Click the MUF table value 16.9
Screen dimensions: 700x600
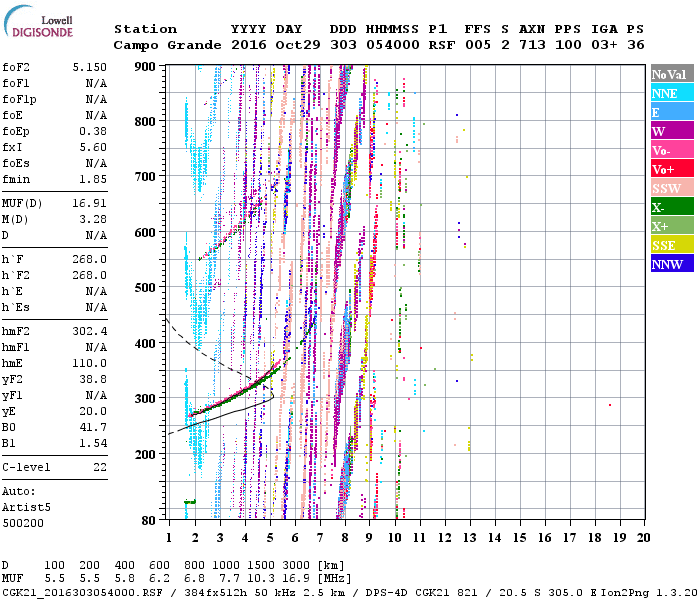click(x=296, y=579)
